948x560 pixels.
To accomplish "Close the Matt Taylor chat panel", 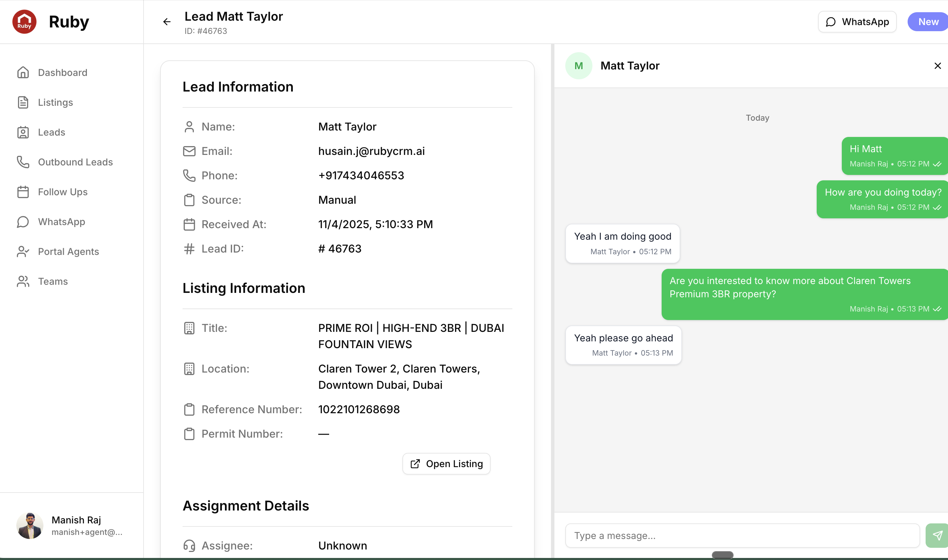I will coord(937,66).
